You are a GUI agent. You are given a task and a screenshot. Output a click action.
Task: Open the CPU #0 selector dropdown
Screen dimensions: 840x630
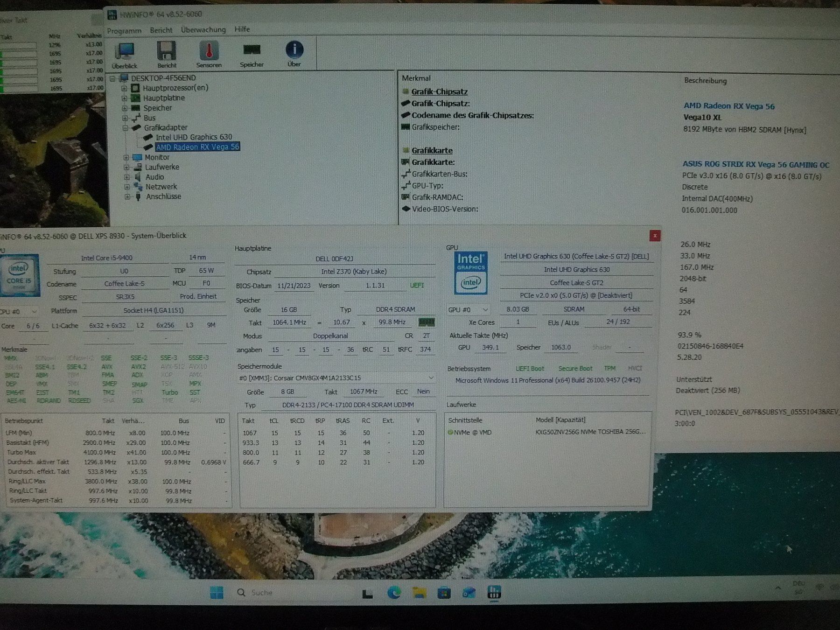tap(19, 311)
